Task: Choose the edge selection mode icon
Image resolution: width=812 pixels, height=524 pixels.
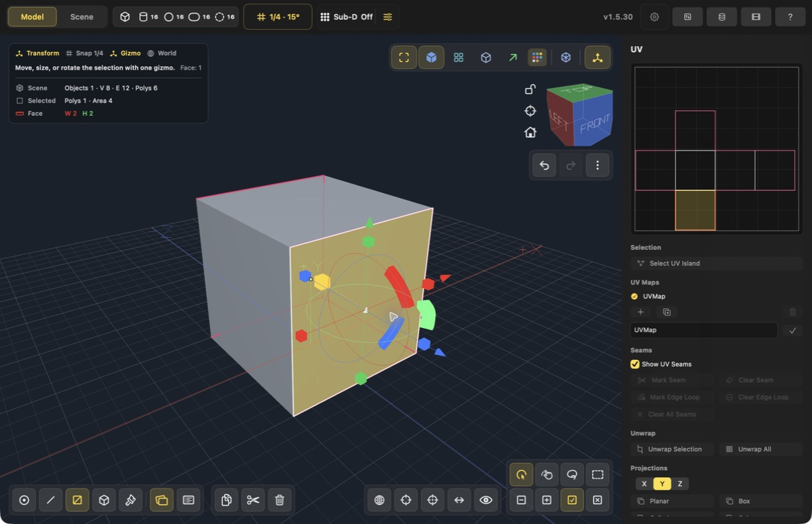Action: pyautogui.click(x=50, y=500)
